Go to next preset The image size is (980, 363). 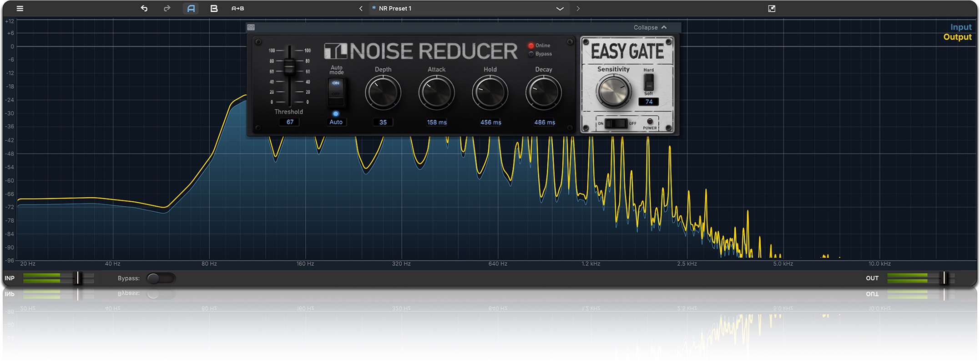[578, 8]
